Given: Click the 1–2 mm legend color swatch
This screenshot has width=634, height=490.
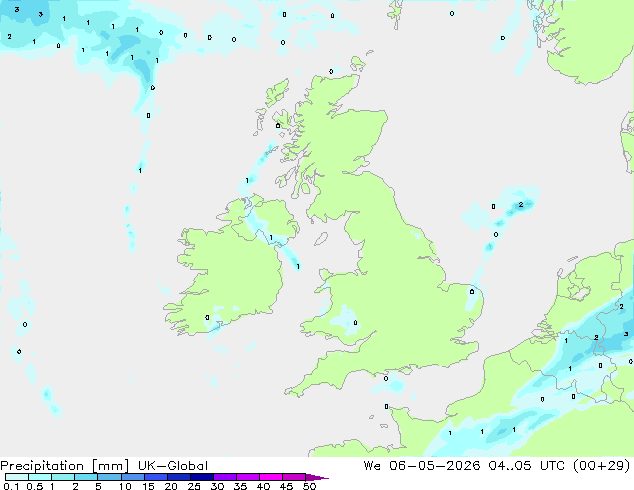Looking at the screenshot, I should (x=63, y=477).
